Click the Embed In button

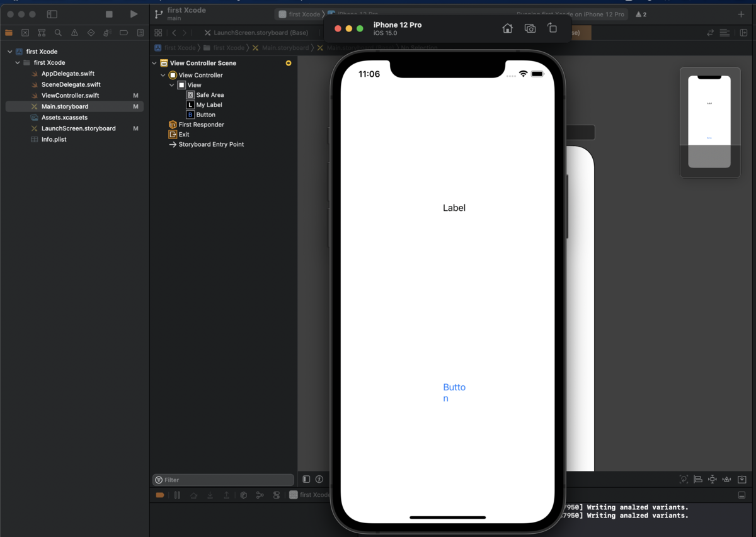pyautogui.click(x=742, y=479)
